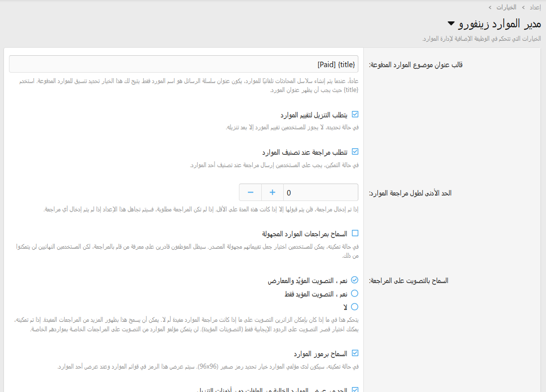Go to the 'إعداد' breadcrumb link
The height and width of the screenshot is (392, 546).
point(535,7)
